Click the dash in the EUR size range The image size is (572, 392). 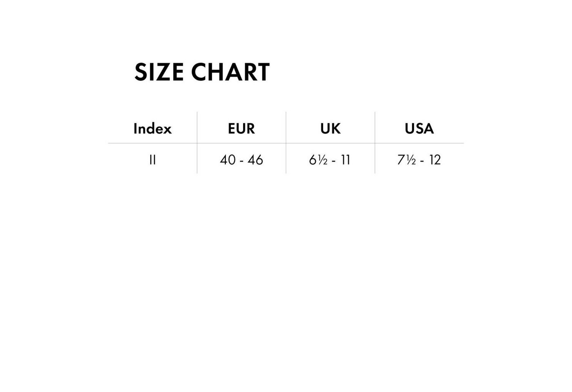click(x=242, y=160)
